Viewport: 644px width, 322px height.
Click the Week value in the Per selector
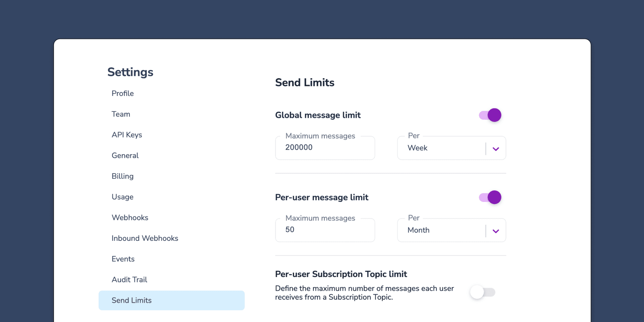click(x=417, y=148)
